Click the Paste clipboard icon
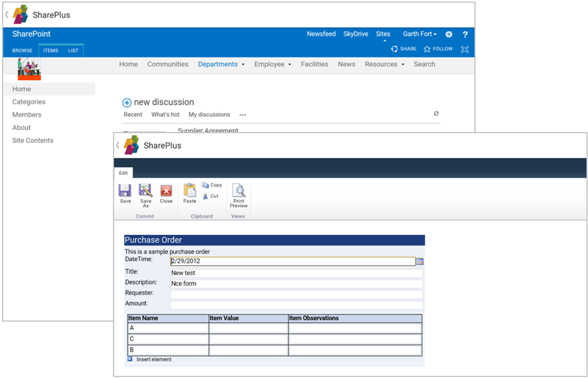The height and width of the screenshot is (378, 588). click(189, 191)
